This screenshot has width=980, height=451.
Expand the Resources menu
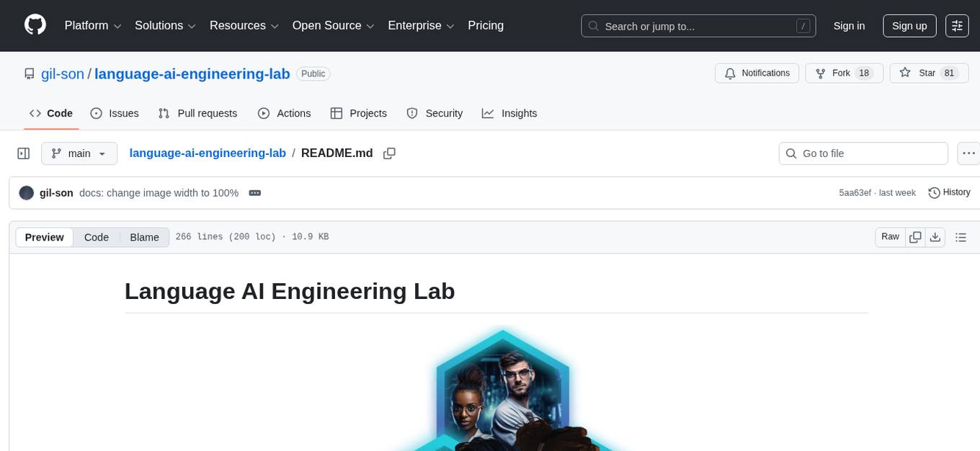coord(244,25)
